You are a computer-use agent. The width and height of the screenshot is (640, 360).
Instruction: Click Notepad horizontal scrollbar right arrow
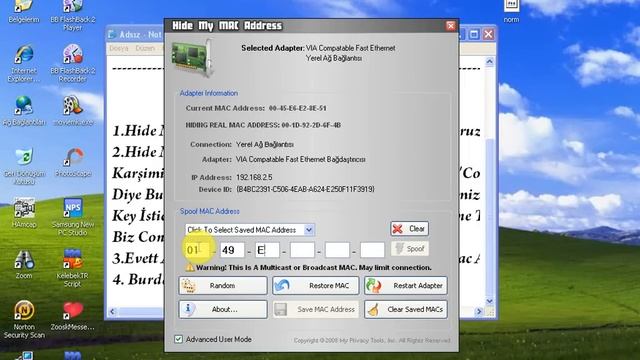click(479, 312)
